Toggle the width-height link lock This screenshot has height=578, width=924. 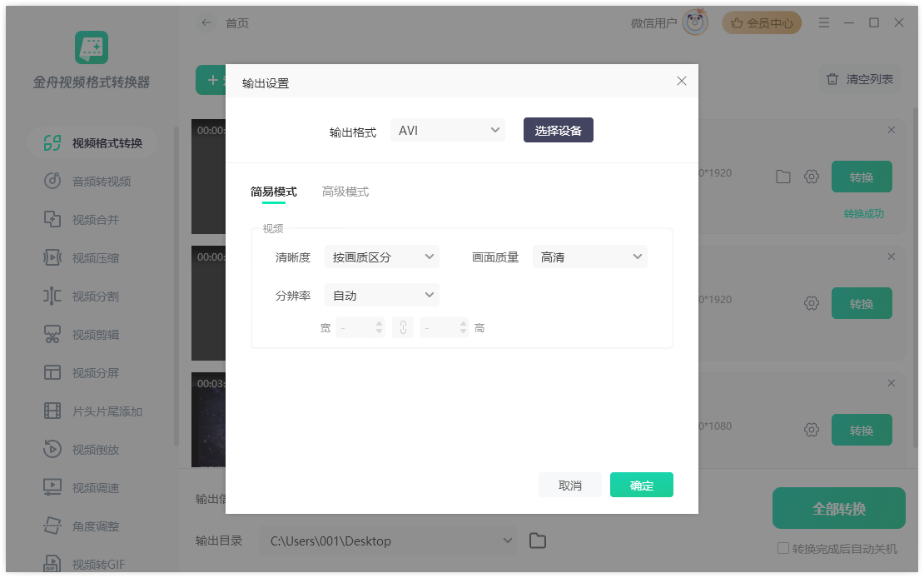pos(403,327)
